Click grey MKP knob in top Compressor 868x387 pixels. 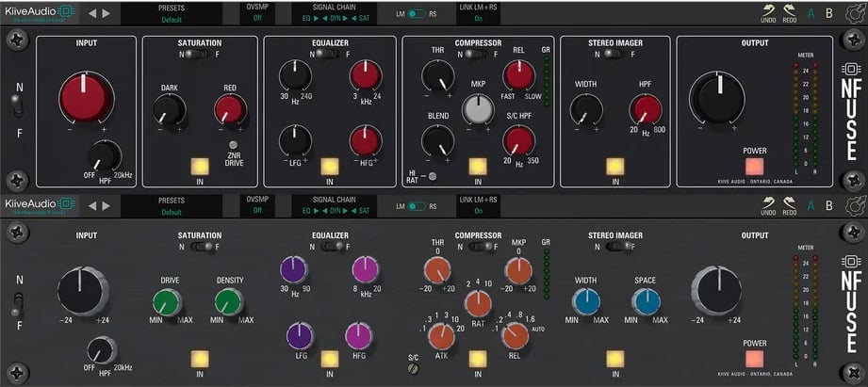pyautogui.click(x=478, y=108)
